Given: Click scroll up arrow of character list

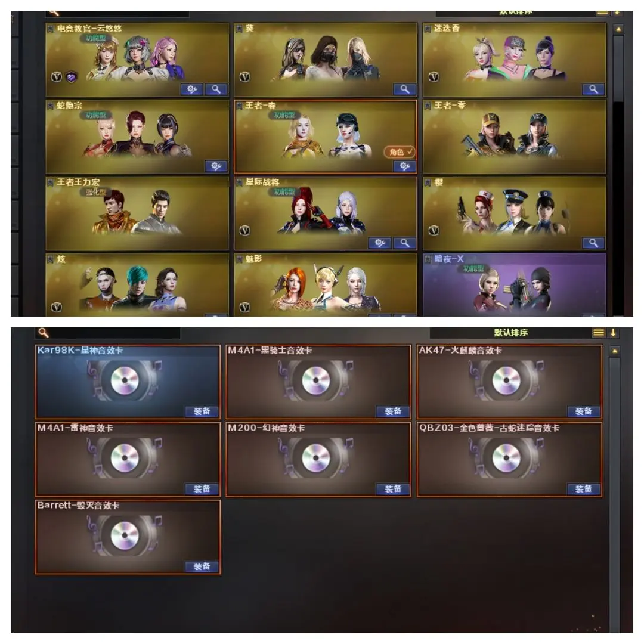Looking at the screenshot, I should pyautogui.click(x=618, y=30).
